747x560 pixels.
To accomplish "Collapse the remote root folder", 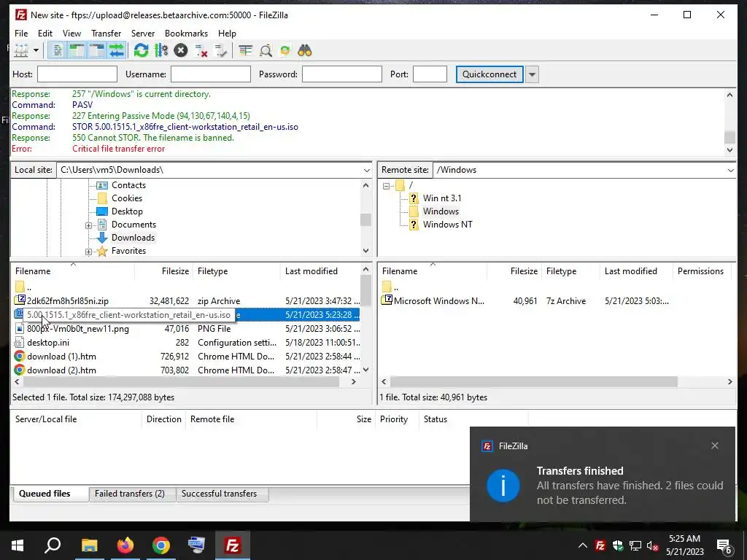I will click(387, 186).
